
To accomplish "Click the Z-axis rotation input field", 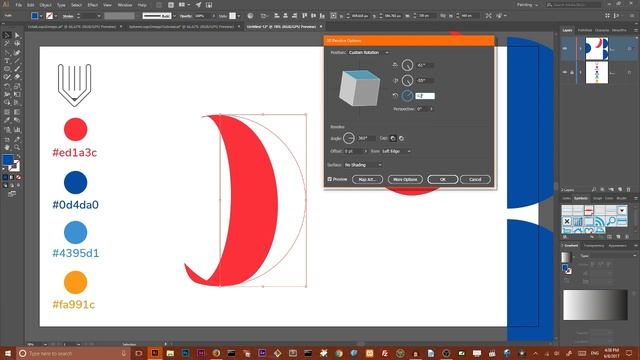I will click(425, 96).
